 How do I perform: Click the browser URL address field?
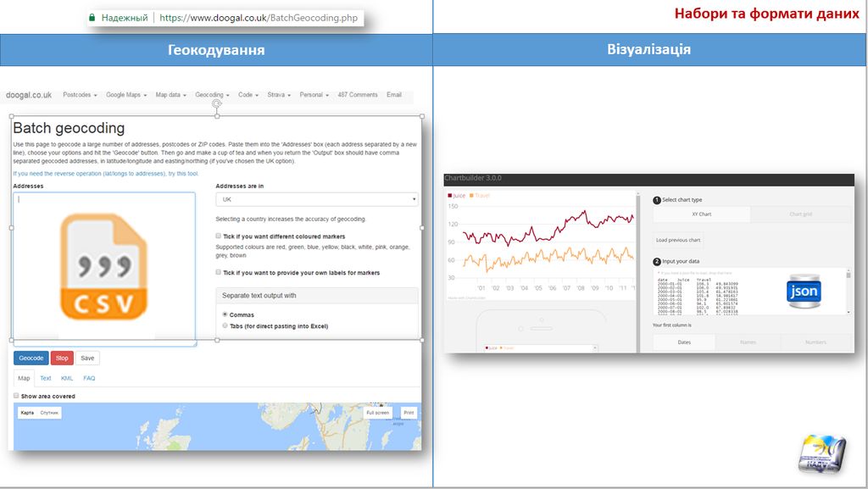point(259,18)
